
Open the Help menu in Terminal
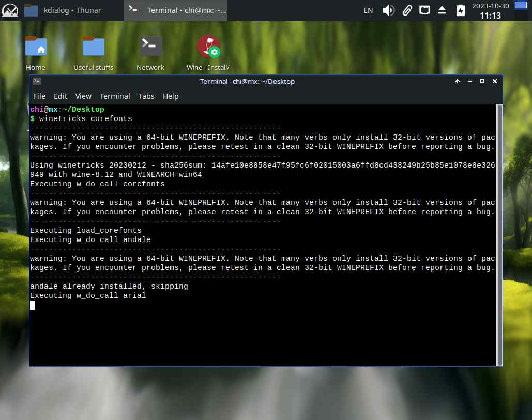click(170, 96)
